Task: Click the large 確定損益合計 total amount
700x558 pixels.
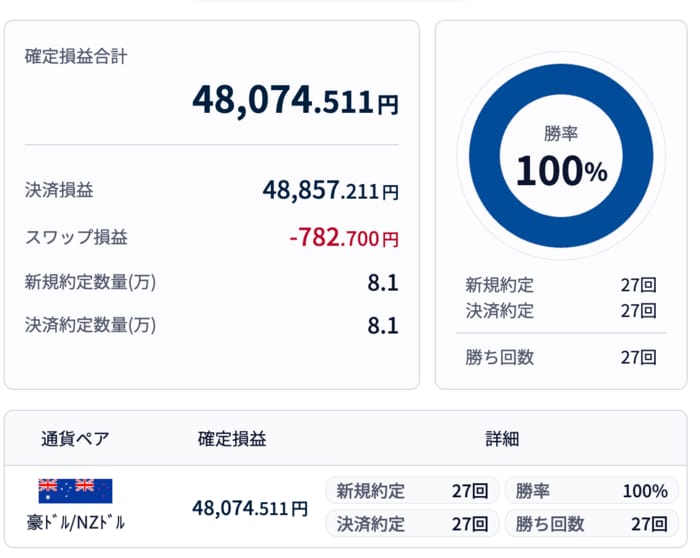Action: pos(295,101)
